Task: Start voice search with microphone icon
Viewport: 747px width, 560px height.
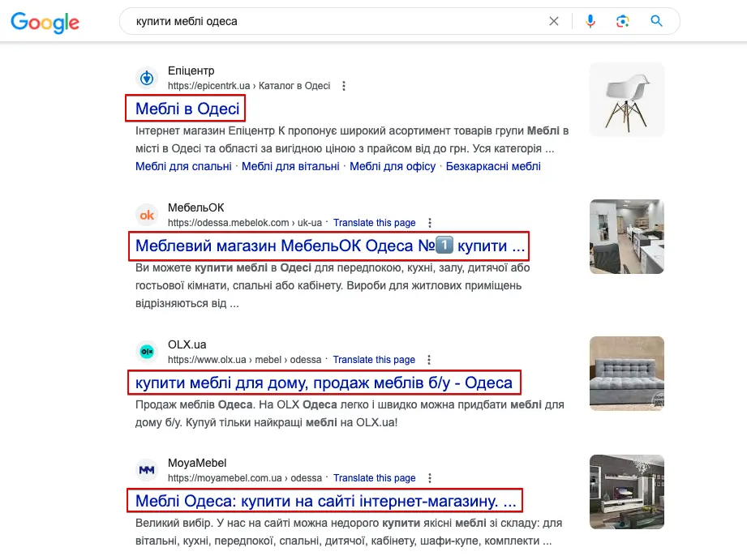Action: click(590, 21)
